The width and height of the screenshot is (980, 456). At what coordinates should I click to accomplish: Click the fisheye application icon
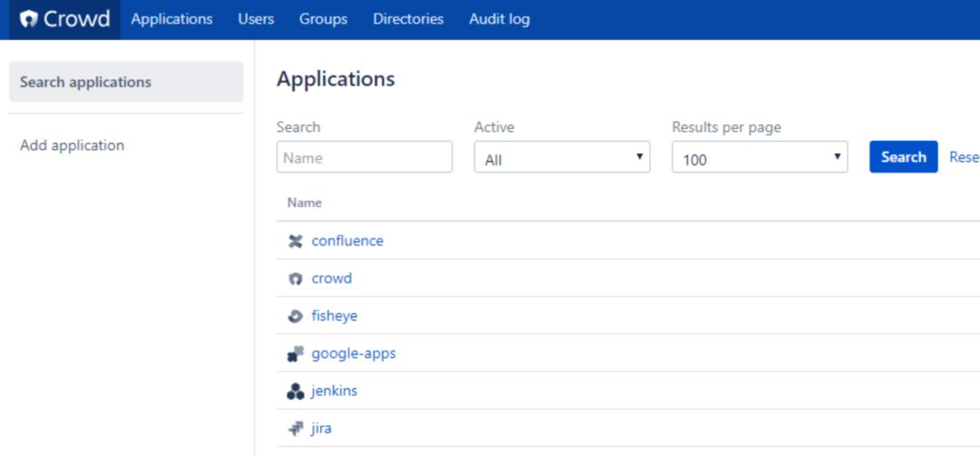295,316
